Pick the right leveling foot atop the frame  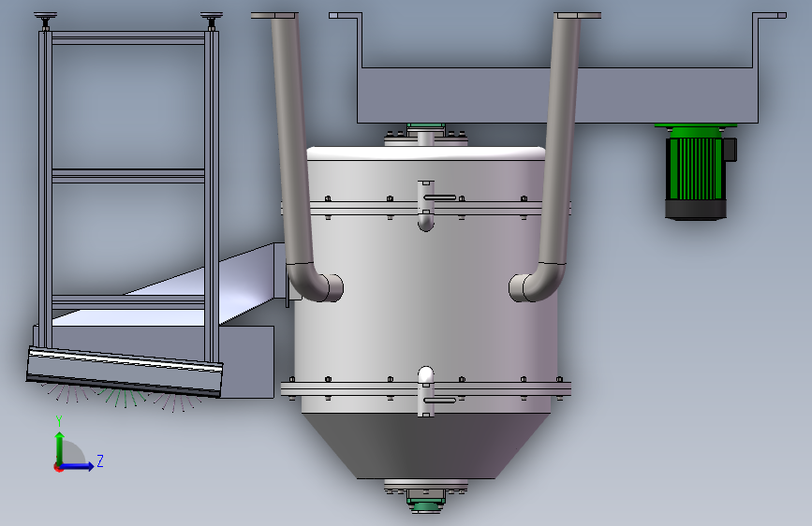212,22
